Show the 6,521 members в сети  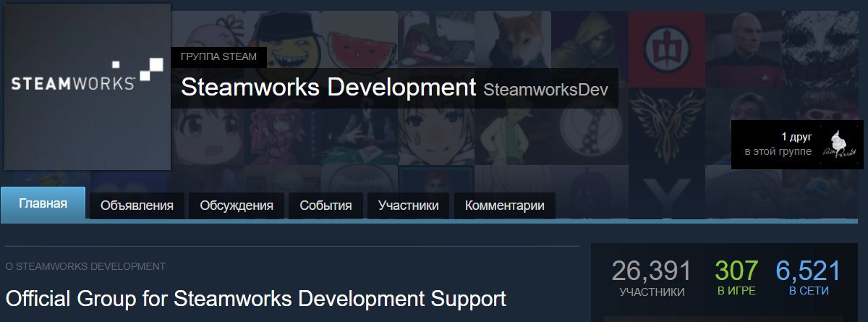pyautogui.click(x=809, y=279)
